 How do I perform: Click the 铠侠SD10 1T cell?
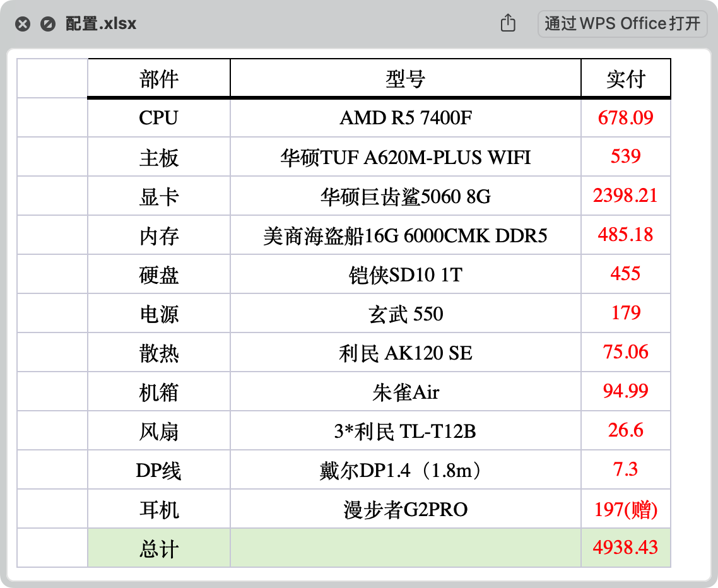click(405, 274)
